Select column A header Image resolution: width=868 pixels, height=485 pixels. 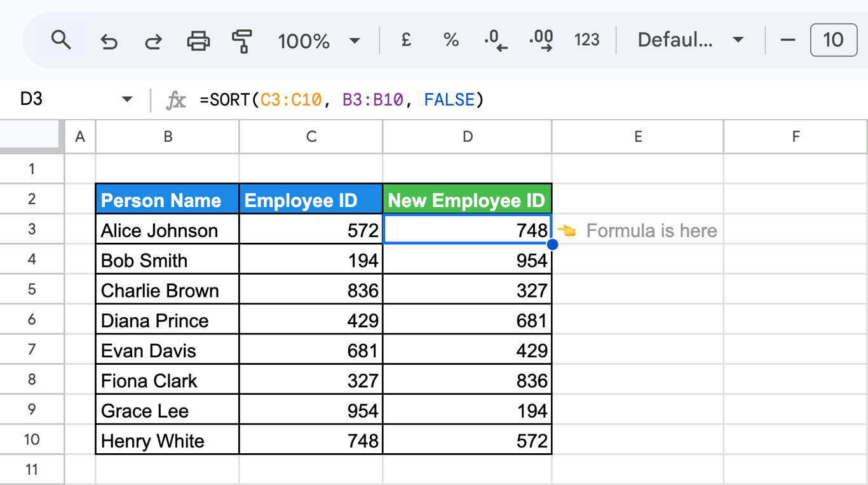coord(80,137)
